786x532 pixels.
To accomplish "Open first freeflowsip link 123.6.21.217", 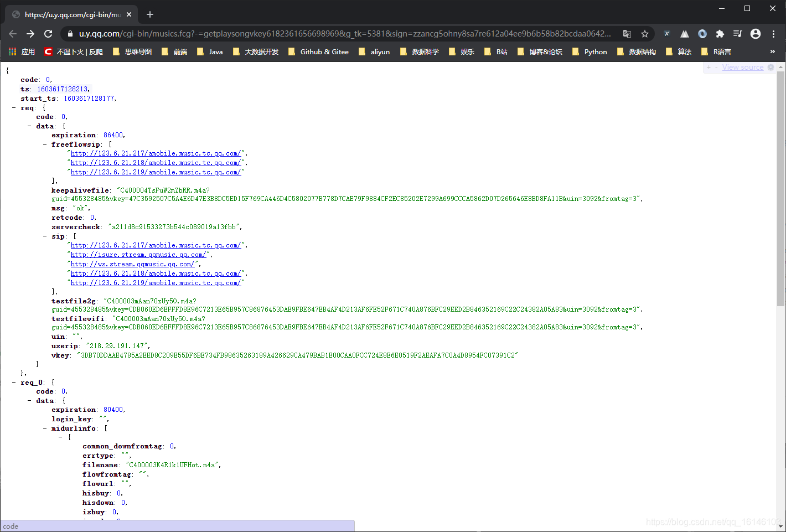I will (x=156, y=153).
